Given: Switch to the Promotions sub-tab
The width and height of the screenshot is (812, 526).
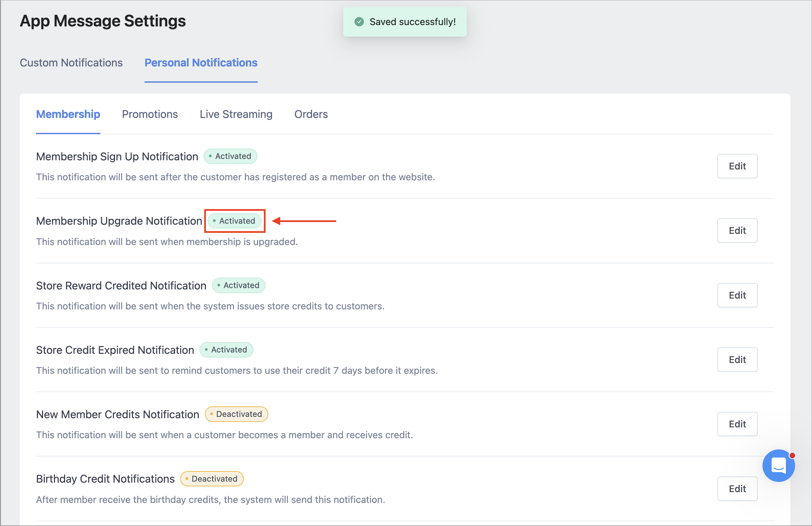Looking at the screenshot, I should point(150,114).
